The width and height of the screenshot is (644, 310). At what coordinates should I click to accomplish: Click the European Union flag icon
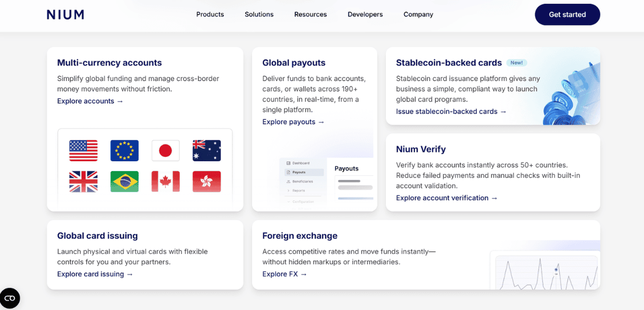pos(125,150)
